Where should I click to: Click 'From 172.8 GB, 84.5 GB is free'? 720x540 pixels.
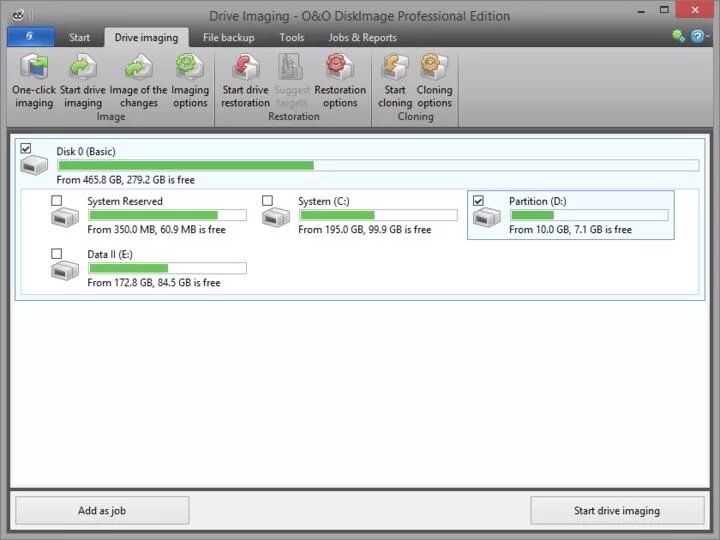[154, 283]
